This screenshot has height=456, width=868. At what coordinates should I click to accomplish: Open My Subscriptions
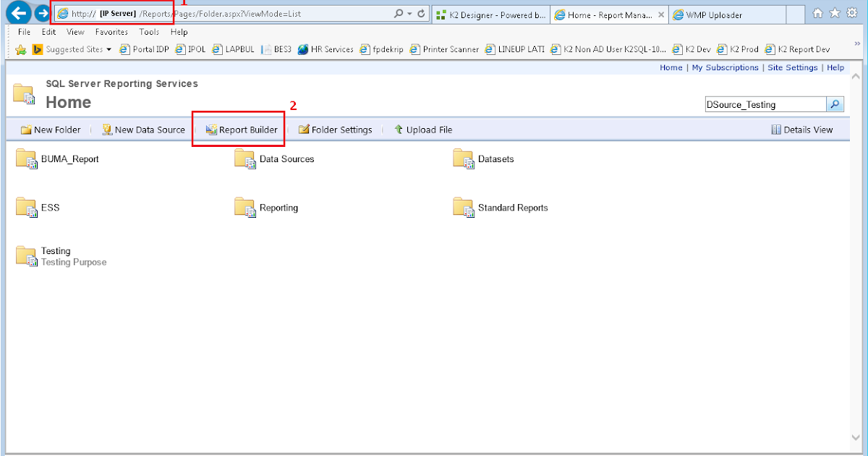pyautogui.click(x=724, y=67)
